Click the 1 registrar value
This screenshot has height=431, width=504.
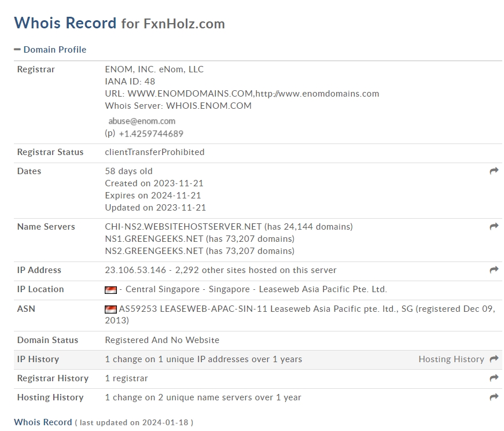coord(126,378)
